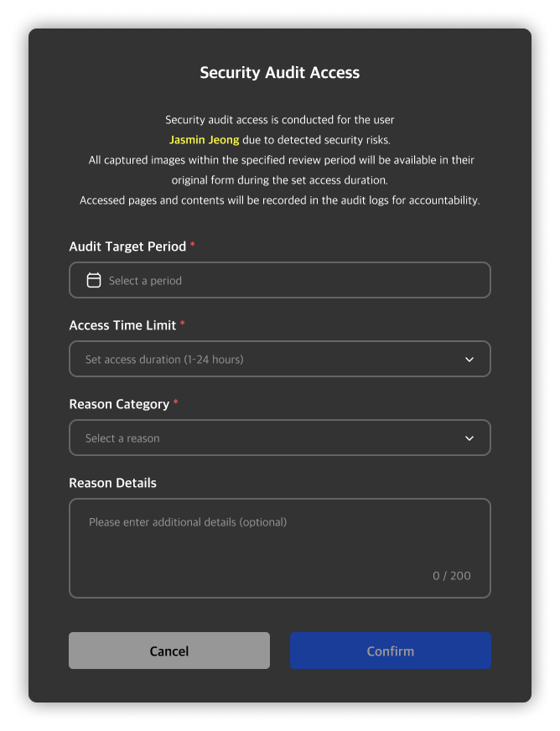Click the 'Reason Category' field label
The image size is (560, 731).
119,404
